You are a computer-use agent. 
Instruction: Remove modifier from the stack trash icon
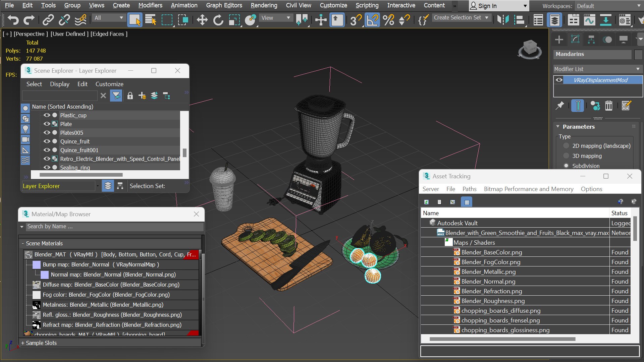[608, 106]
